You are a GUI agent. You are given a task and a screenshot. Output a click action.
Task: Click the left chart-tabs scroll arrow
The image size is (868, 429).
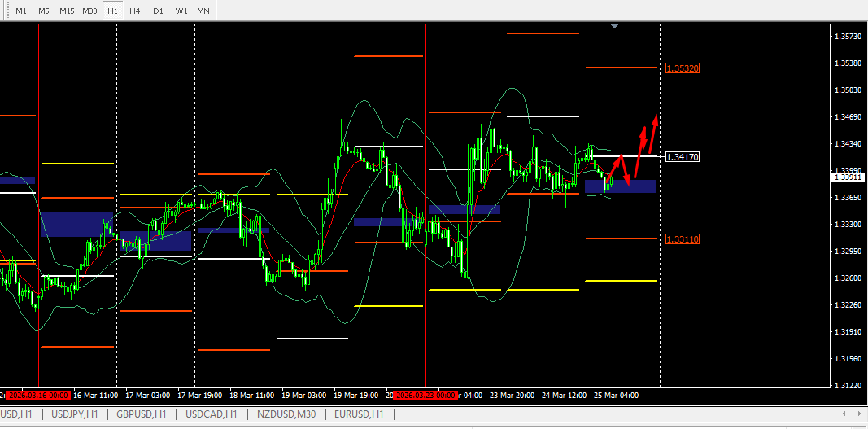click(844, 414)
